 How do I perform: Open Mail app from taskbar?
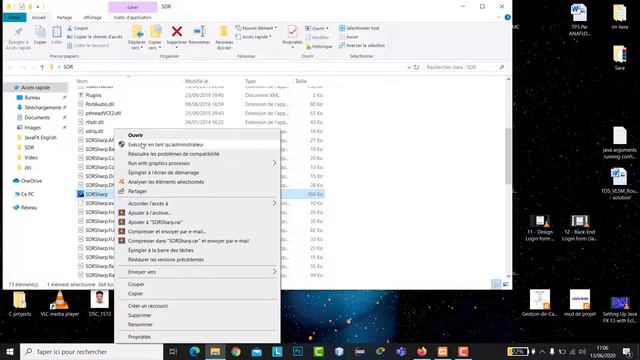point(257,351)
